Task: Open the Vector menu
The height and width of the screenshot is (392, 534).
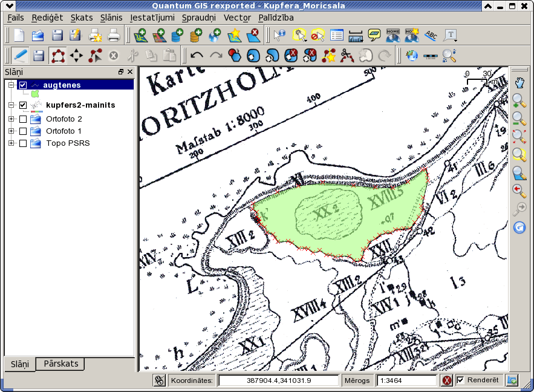Action: [x=237, y=18]
